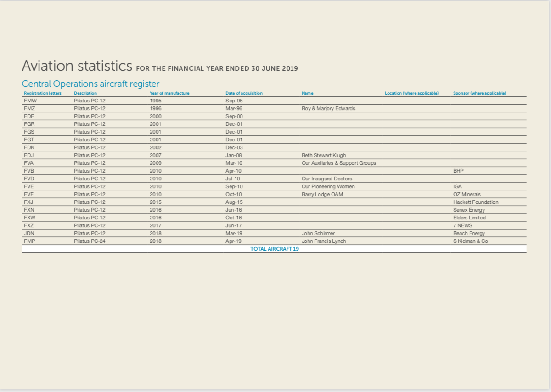Click the Beth Stewart Klugh name cell
The width and height of the screenshot is (551, 392).
pos(324,155)
